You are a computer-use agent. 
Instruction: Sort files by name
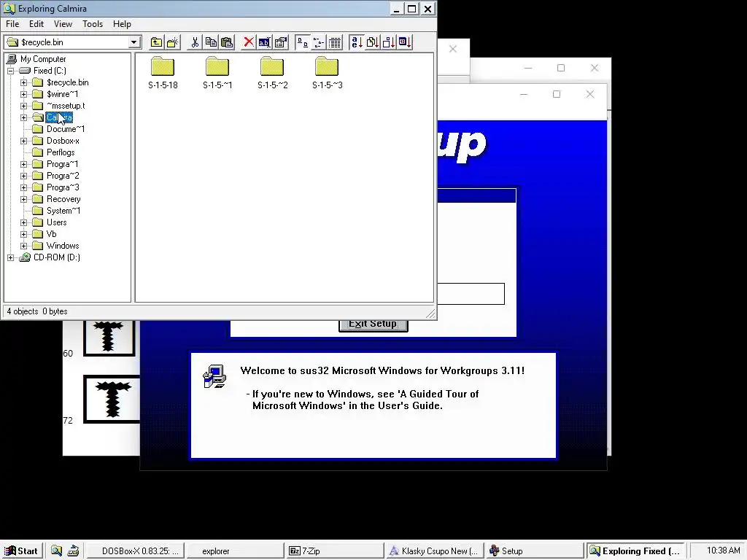(x=356, y=42)
